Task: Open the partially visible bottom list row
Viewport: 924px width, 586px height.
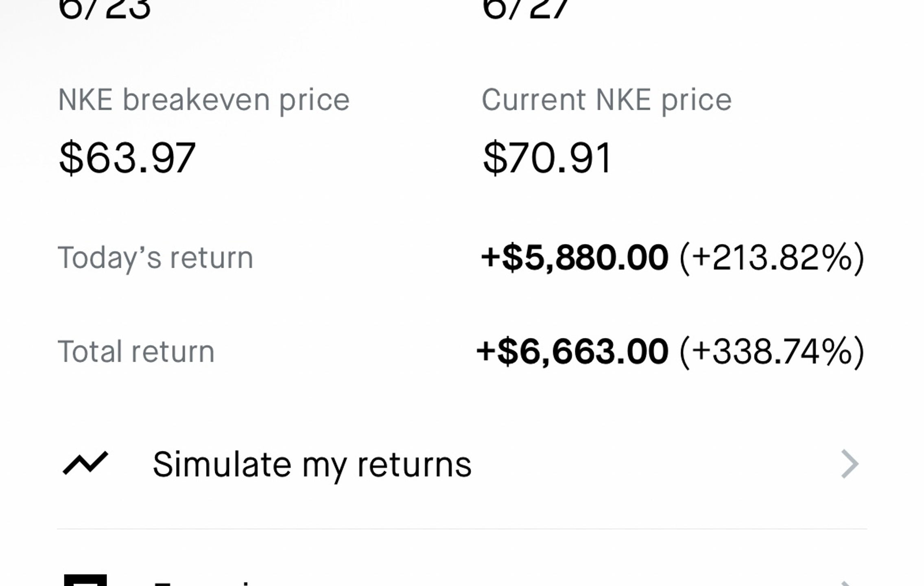Action: coord(462,578)
